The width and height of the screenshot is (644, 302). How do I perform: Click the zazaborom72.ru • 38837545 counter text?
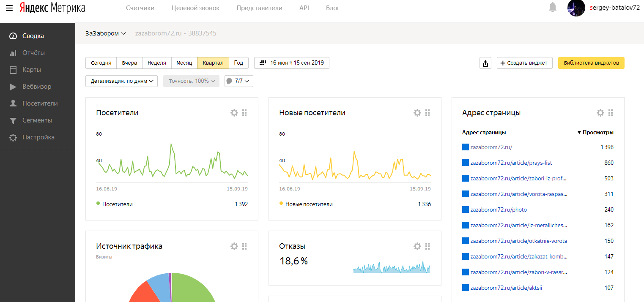click(x=175, y=33)
